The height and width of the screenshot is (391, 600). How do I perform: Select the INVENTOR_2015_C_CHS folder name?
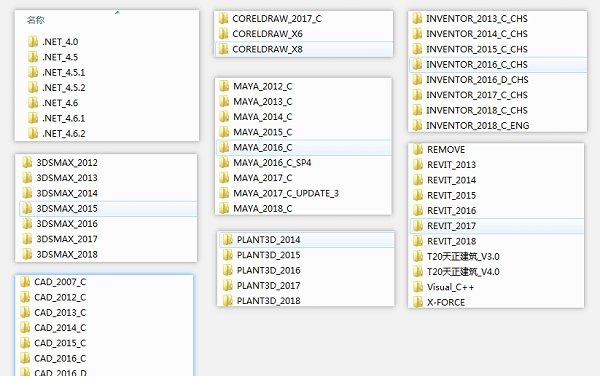(x=477, y=49)
